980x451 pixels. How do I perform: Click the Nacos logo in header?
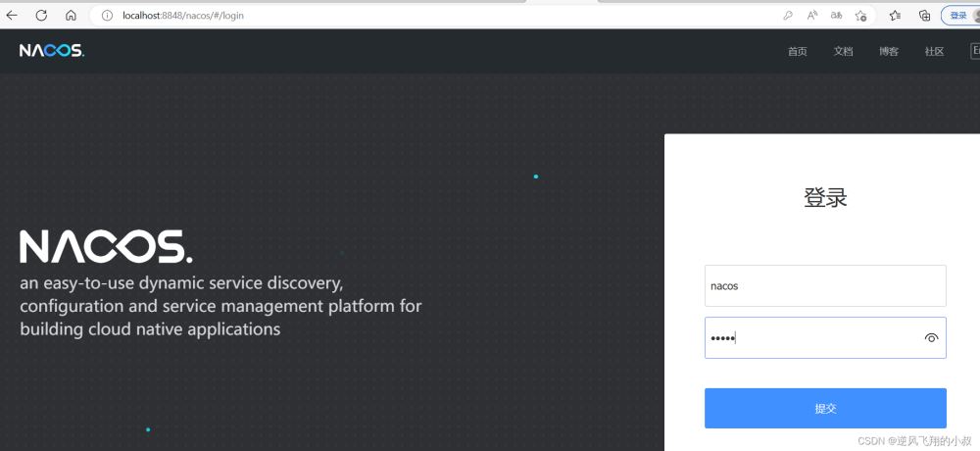(x=52, y=51)
